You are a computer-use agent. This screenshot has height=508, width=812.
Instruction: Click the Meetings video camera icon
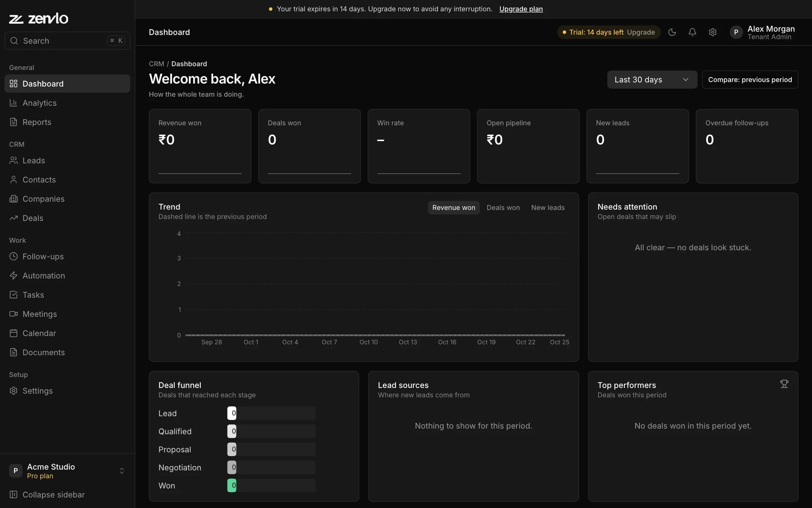coord(14,314)
